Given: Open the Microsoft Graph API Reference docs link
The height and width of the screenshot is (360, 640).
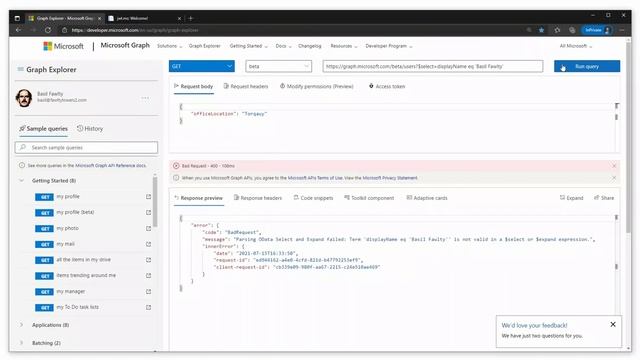Looking at the screenshot, I should 111,166.
